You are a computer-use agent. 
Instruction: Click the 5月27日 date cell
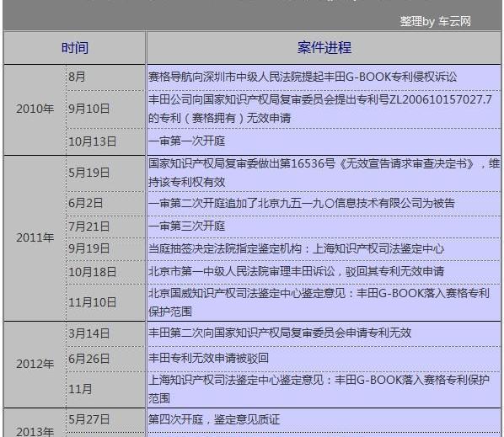pos(105,420)
